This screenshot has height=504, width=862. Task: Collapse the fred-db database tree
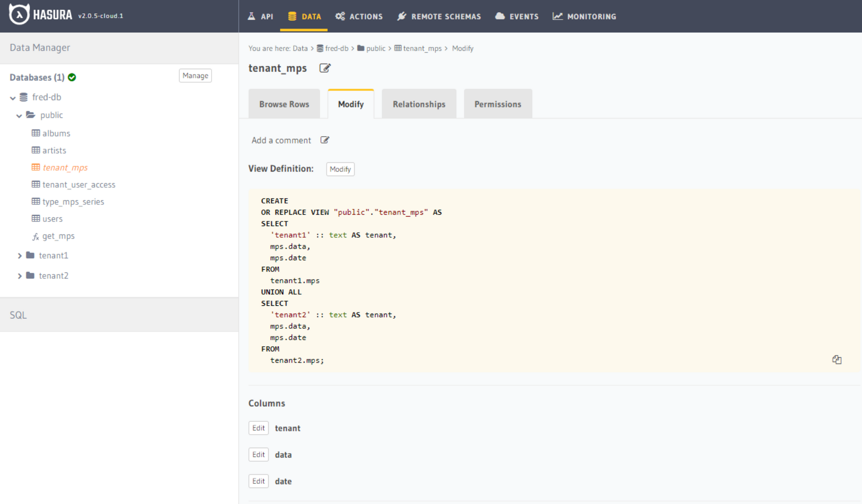point(13,98)
